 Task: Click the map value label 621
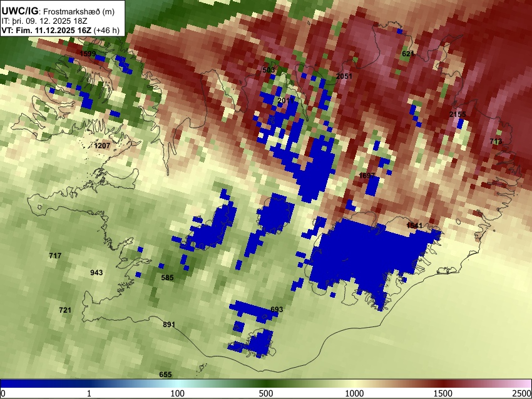click(408, 54)
